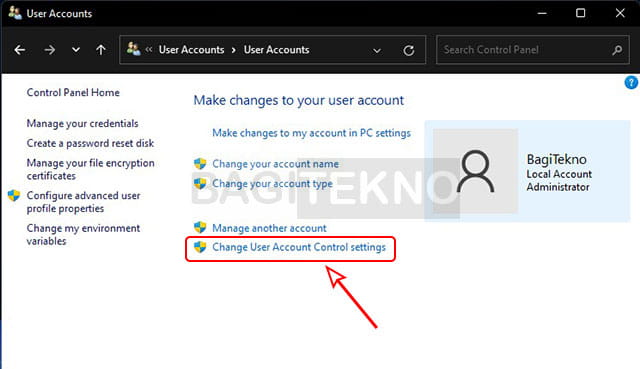
Task: Click the User Accounts title bar icon
Action: click(15, 13)
